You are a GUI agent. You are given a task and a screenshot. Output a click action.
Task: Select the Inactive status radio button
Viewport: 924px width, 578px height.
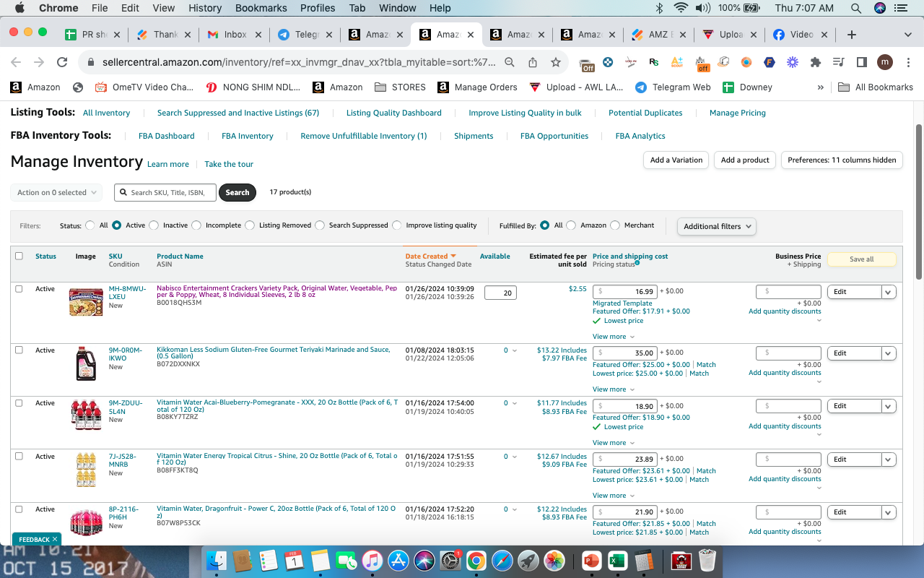pos(154,225)
